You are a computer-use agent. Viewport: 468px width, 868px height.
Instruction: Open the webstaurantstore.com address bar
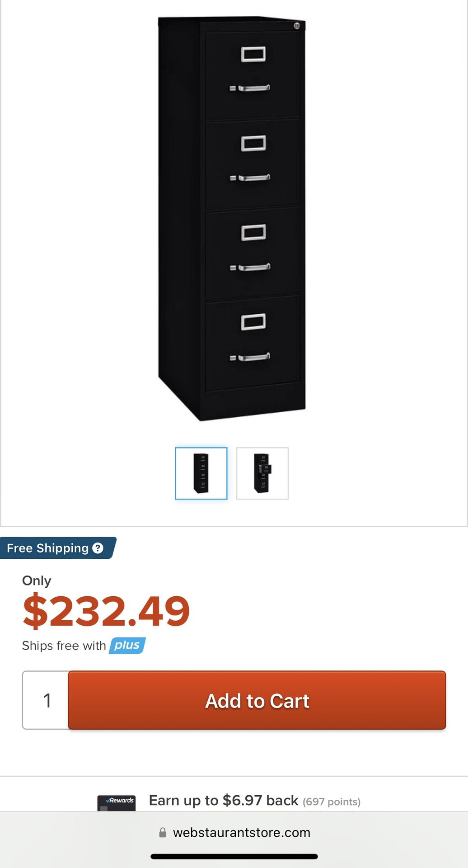point(234,833)
